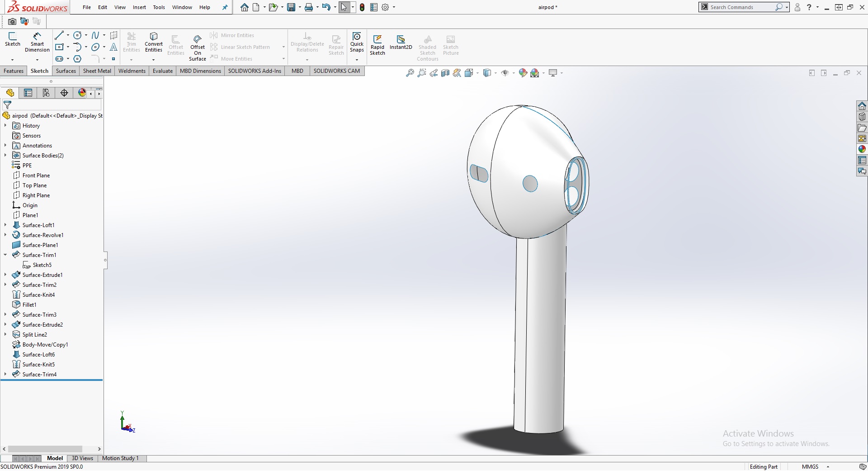Switch to the Motion Study 1 tab
Screen dimensions: 868x475
pos(120,458)
